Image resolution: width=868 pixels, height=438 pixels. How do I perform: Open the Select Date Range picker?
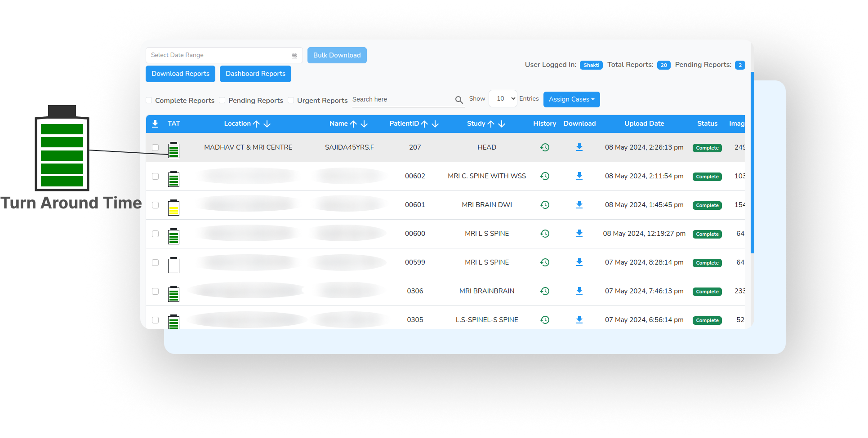tap(220, 55)
